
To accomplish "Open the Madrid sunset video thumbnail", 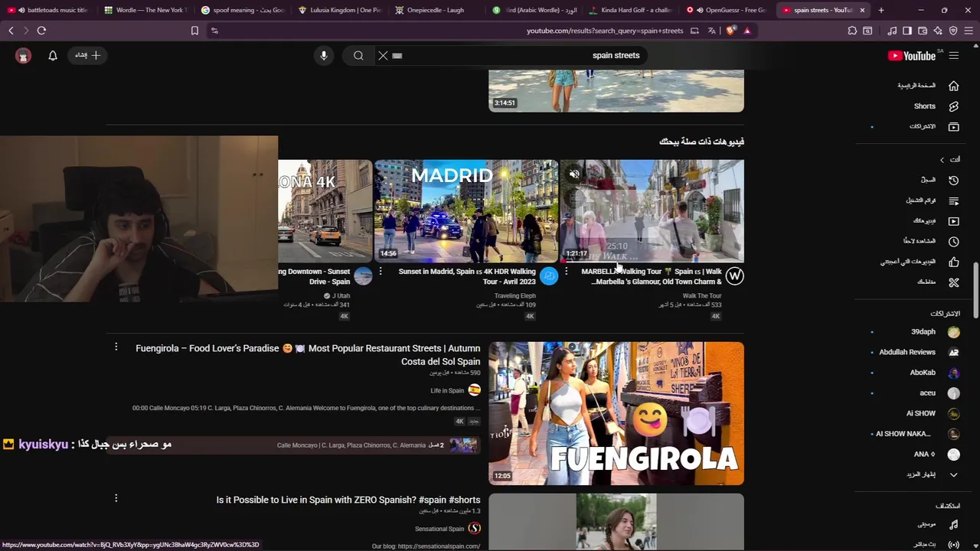I will coord(466,211).
